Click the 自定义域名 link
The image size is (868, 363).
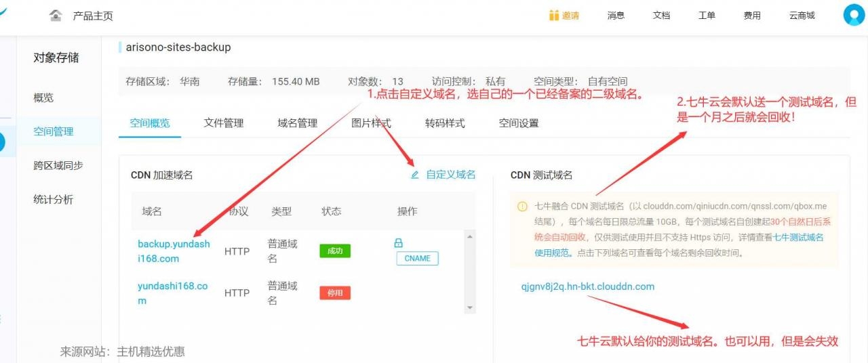click(x=451, y=175)
